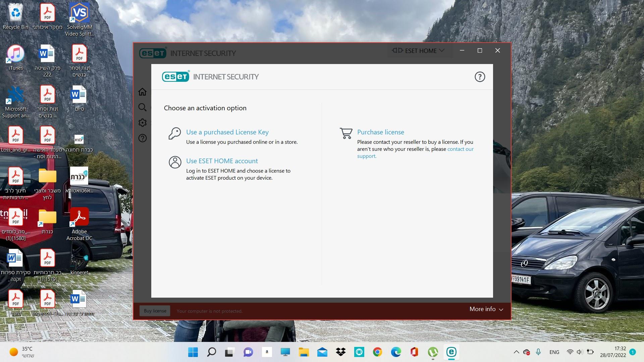Open the Purchase license link
Viewport: 644px width, 362px height.
[381, 132]
